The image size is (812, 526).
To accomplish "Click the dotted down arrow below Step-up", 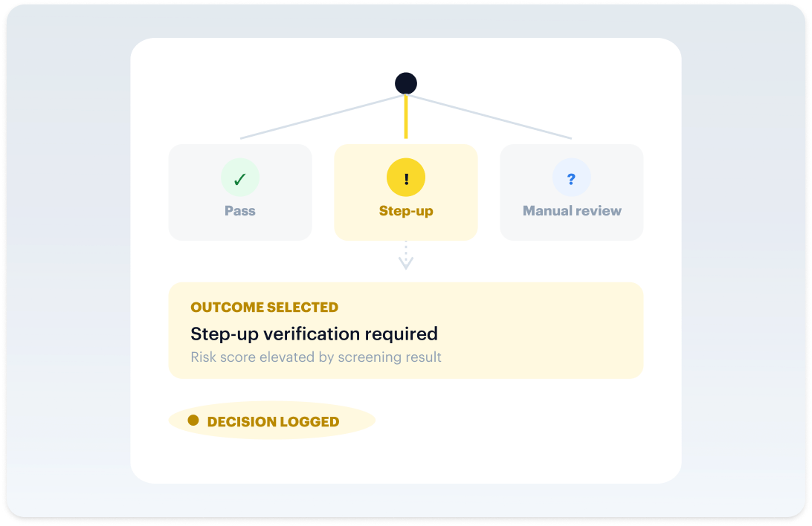I will coord(406,256).
